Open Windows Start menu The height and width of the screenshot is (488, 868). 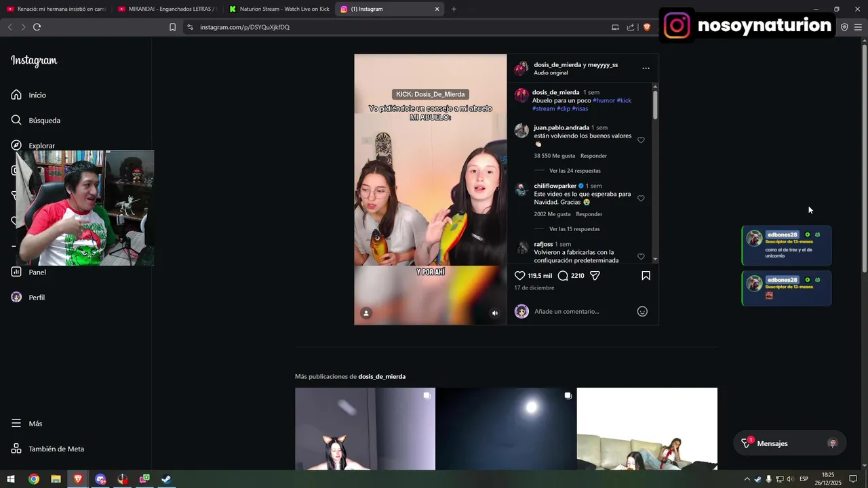coord(11,479)
